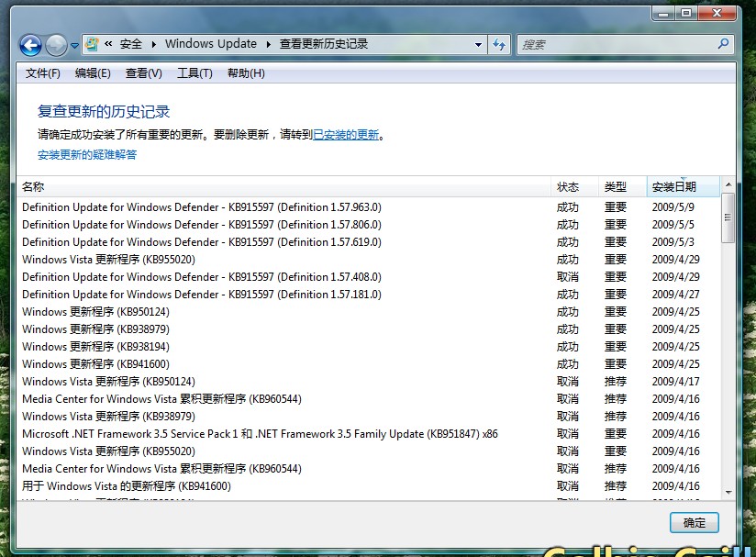This screenshot has width=756, height=557.
Task: Expand arrow after Windows Update breadcrumb
Action: 269,44
